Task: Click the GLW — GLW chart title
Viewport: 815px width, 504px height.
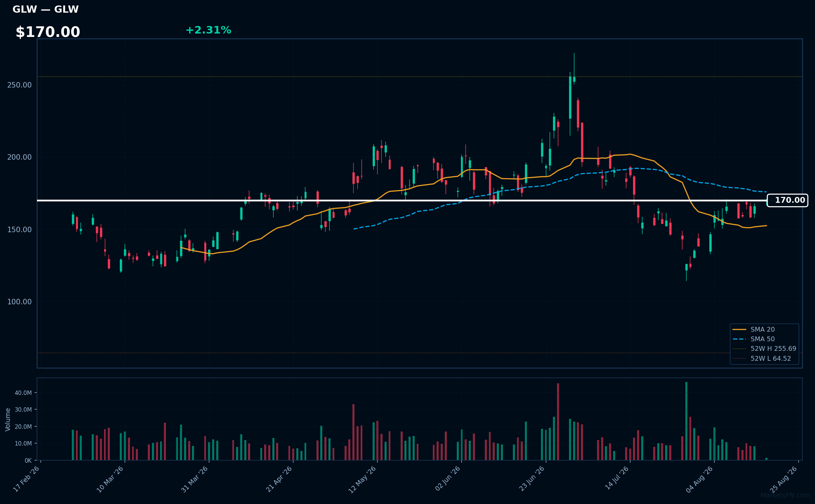Action: pyautogui.click(x=46, y=9)
